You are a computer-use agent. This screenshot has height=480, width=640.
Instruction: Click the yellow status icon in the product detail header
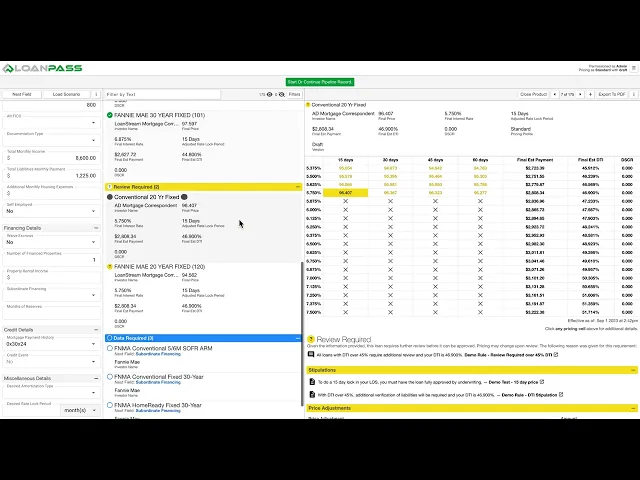(308, 105)
